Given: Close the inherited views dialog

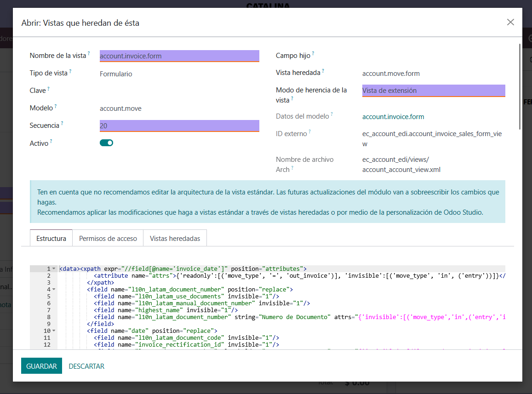Looking at the screenshot, I should 510,22.
